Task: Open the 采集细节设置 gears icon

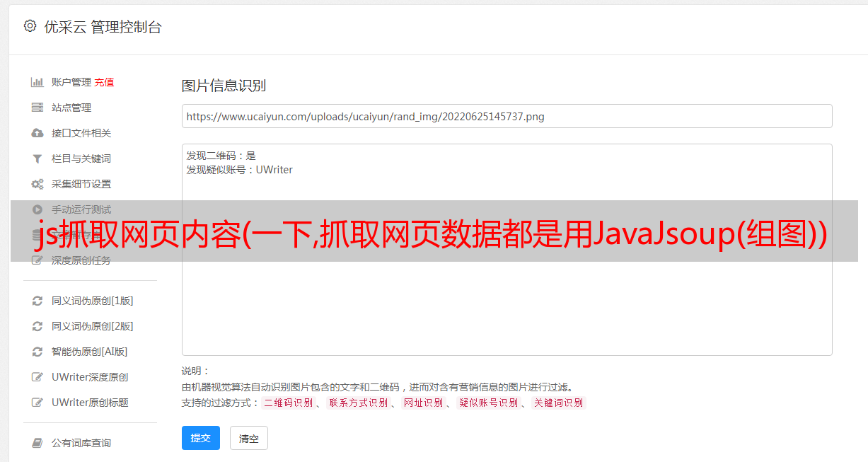Action: (x=37, y=184)
